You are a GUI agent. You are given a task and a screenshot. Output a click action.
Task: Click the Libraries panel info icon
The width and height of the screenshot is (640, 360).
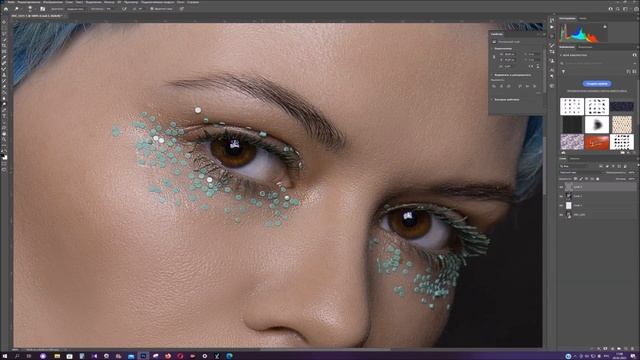[634, 55]
